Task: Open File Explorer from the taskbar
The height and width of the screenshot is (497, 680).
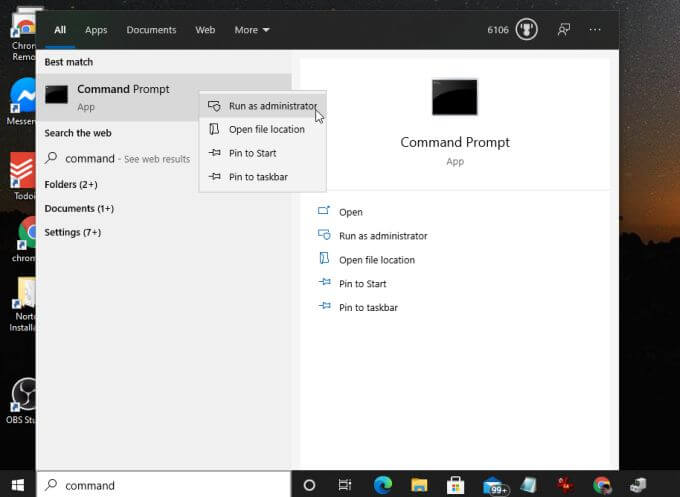Action: [x=420, y=485]
